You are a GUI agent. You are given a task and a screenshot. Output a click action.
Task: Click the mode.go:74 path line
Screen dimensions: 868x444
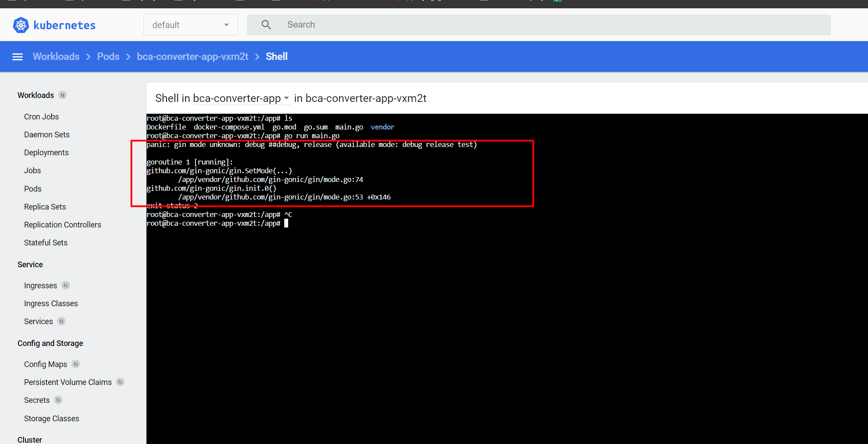coord(271,179)
